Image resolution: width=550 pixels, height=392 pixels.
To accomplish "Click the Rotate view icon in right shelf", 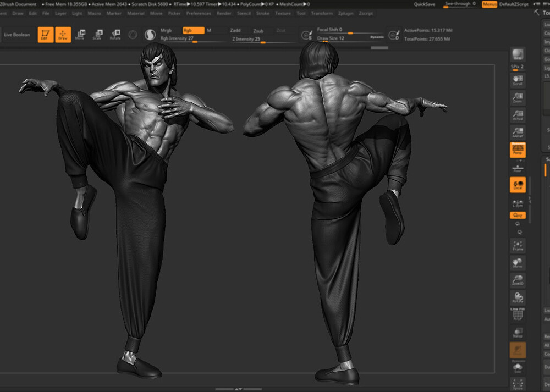I will 518,297.
